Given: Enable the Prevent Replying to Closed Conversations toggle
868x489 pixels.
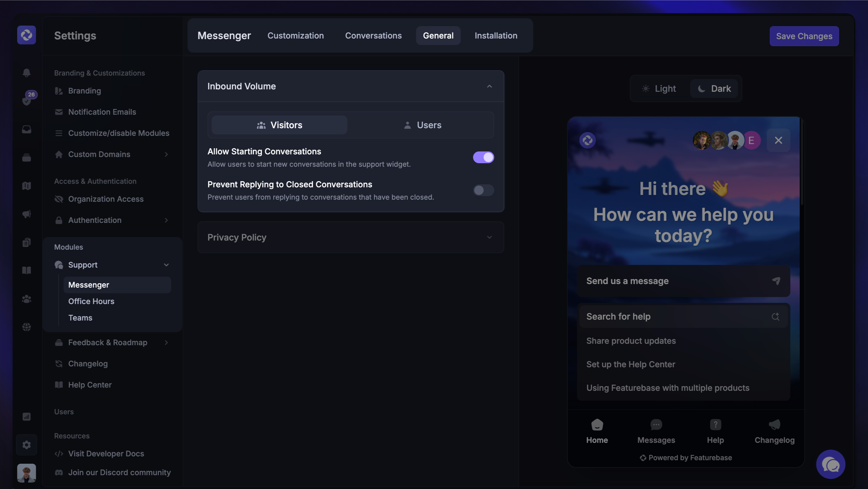Looking at the screenshot, I should [483, 190].
